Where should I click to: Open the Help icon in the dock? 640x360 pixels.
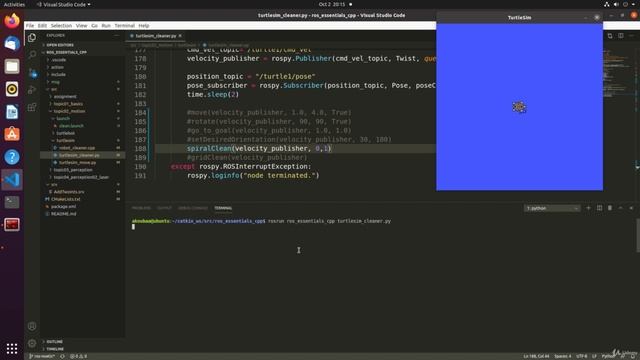[x=12, y=157]
